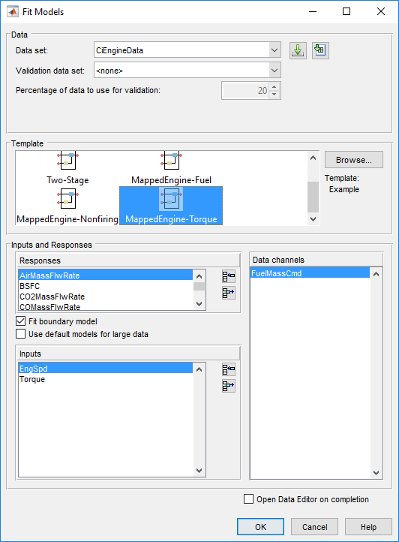Viewport: 399px width, 542px height.
Task: Click the Data channels column header
Action: click(x=316, y=260)
